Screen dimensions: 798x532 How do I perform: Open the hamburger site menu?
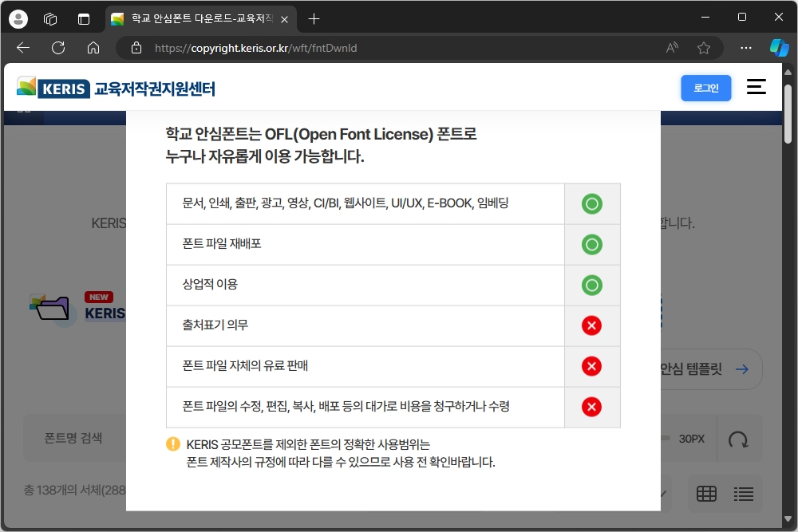[x=757, y=86]
